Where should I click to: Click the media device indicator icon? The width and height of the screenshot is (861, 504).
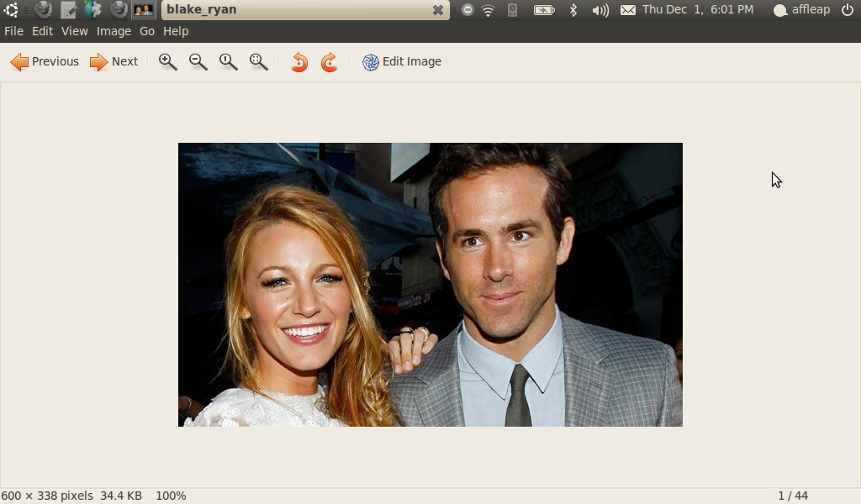[x=512, y=9]
